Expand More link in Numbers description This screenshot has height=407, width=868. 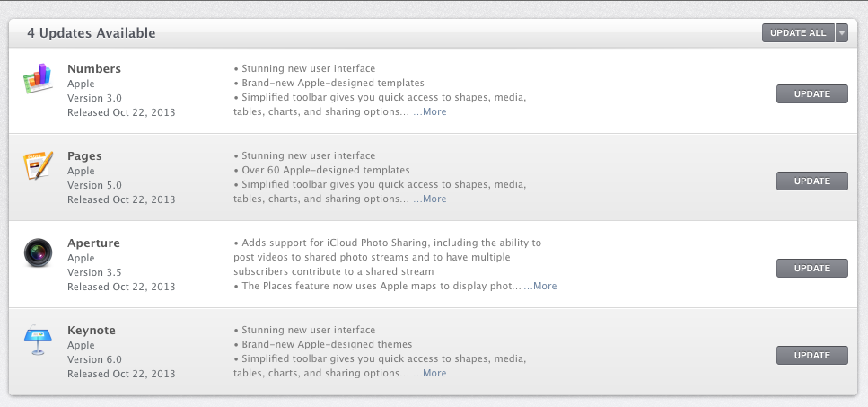point(434,112)
